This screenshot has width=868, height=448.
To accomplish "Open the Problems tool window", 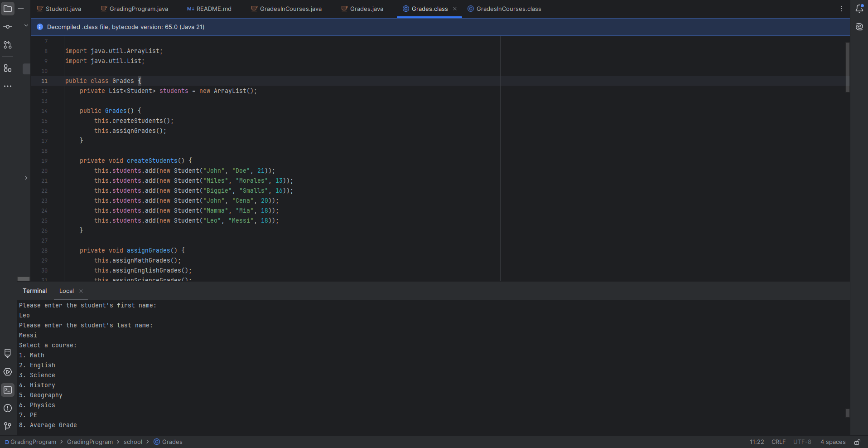I will click(x=8, y=408).
